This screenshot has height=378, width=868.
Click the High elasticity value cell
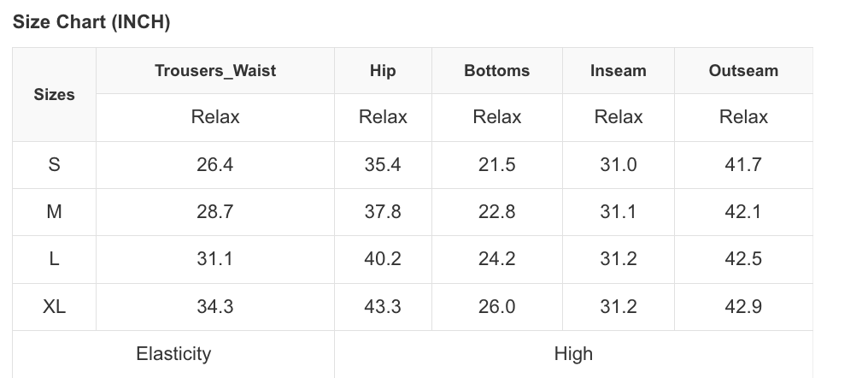tap(573, 353)
